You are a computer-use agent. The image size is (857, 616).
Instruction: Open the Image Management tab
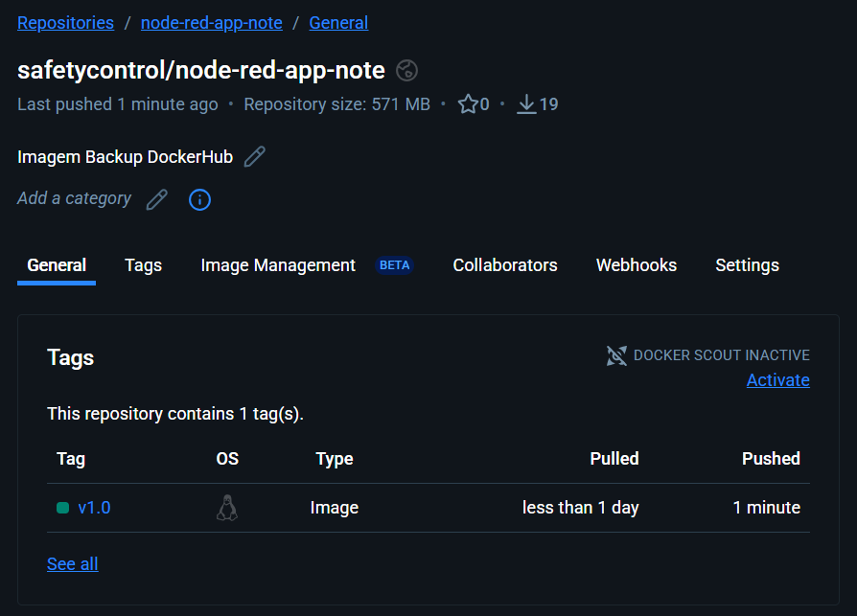(x=278, y=265)
